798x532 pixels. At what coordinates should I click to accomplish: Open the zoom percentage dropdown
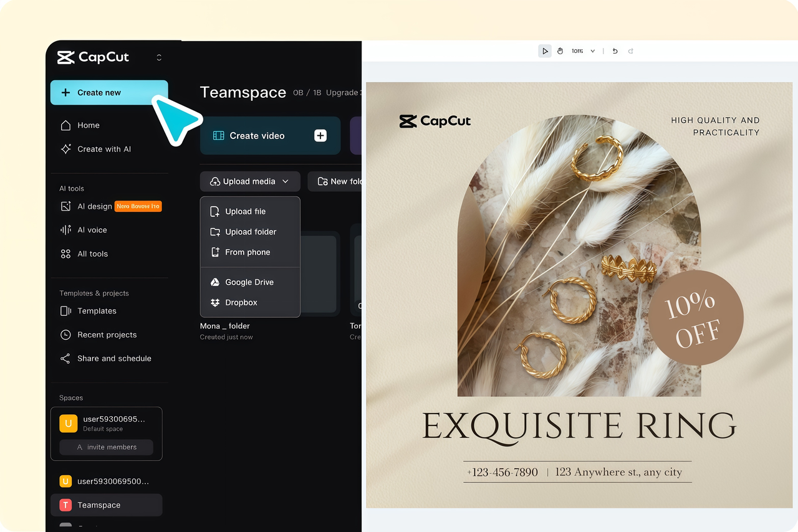coord(583,51)
